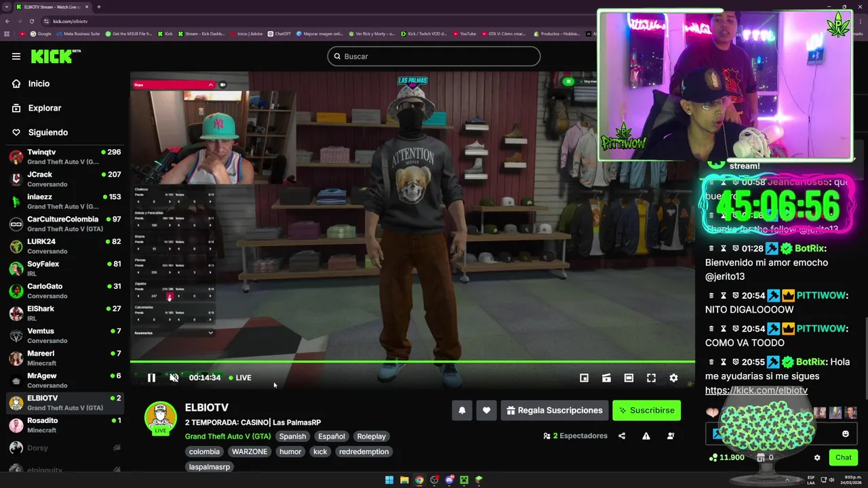Select the Spanish tag

pyautogui.click(x=292, y=436)
